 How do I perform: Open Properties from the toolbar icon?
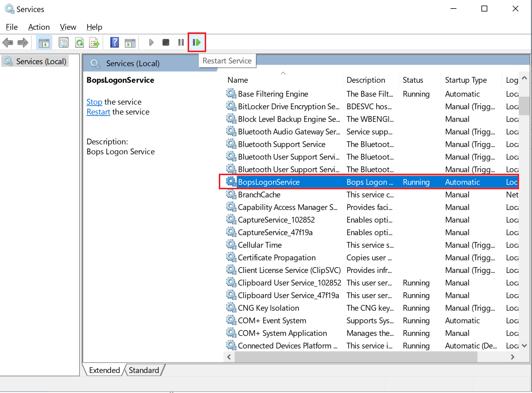tap(64, 43)
